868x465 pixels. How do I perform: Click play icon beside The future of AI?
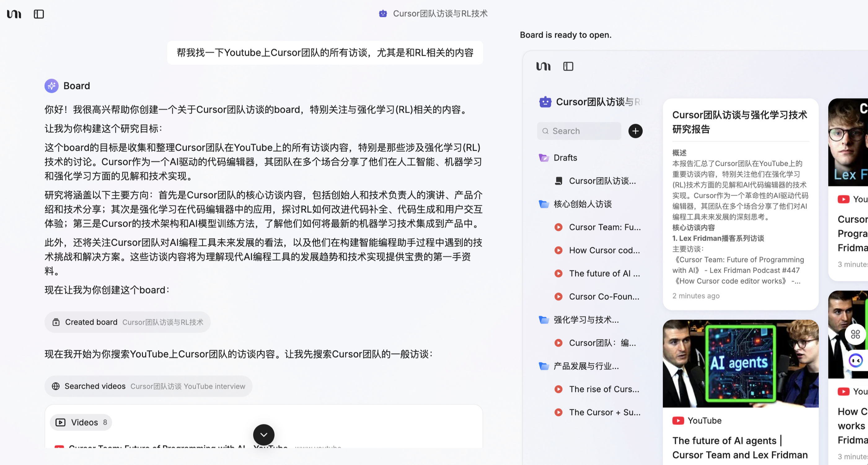coord(558,274)
